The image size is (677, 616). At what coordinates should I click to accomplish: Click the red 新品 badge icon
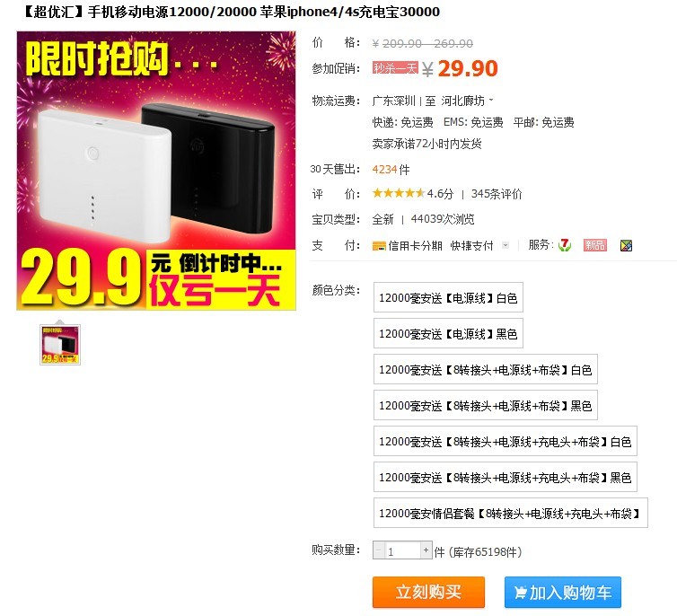(x=595, y=245)
